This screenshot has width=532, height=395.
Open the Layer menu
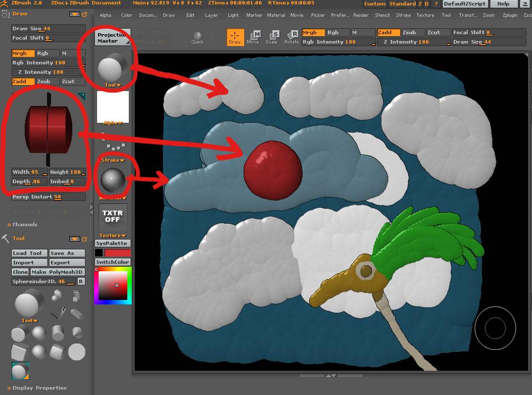(212, 15)
